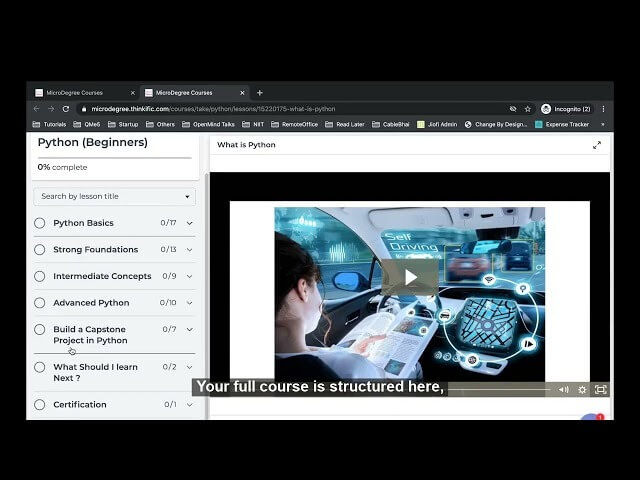Play the self-driving car video
This screenshot has height=480, width=640.
pos(409,277)
